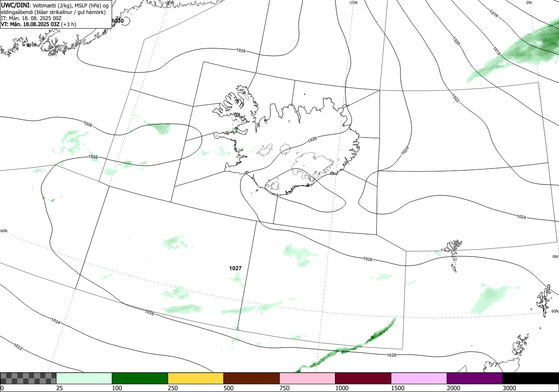Viewport: 559px width, 392px height.
Task: Click the UWC/DINI title text
Action: pyautogui.click(x=14, y=5)
